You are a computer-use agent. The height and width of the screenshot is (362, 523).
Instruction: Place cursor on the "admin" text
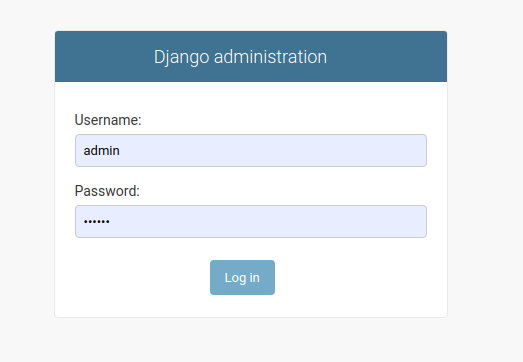[x=101, y=151]
